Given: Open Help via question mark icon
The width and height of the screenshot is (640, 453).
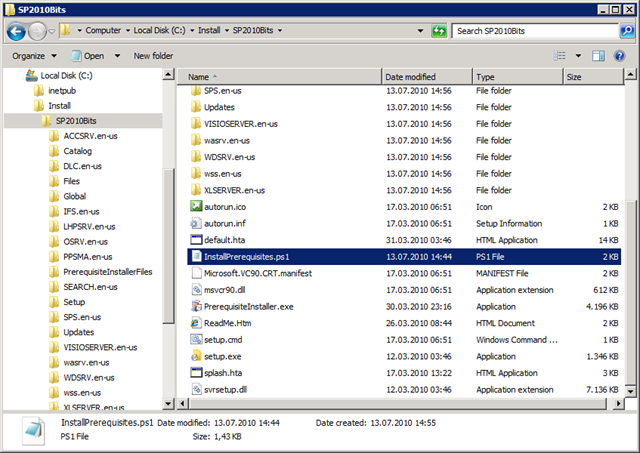Looking at the screenshot, I should (619, 56).
